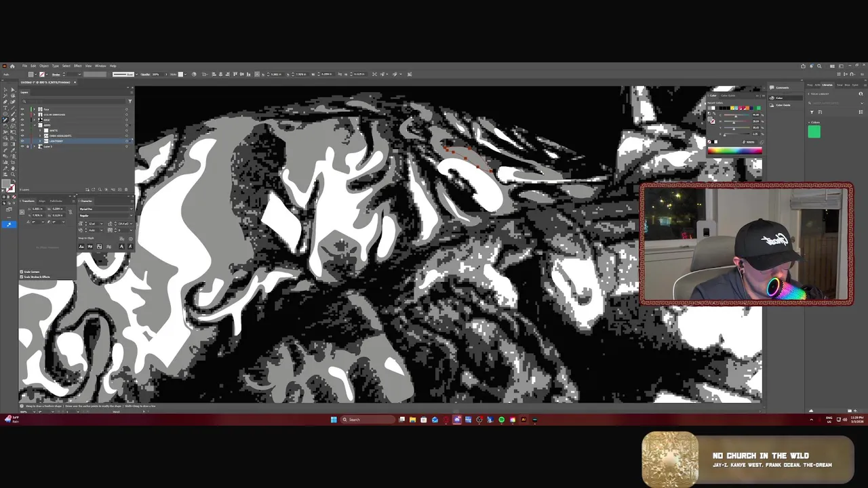Open Spotify icon in Windows taskbar
This screenshot has width=868, height=488.
click(501, 420)
